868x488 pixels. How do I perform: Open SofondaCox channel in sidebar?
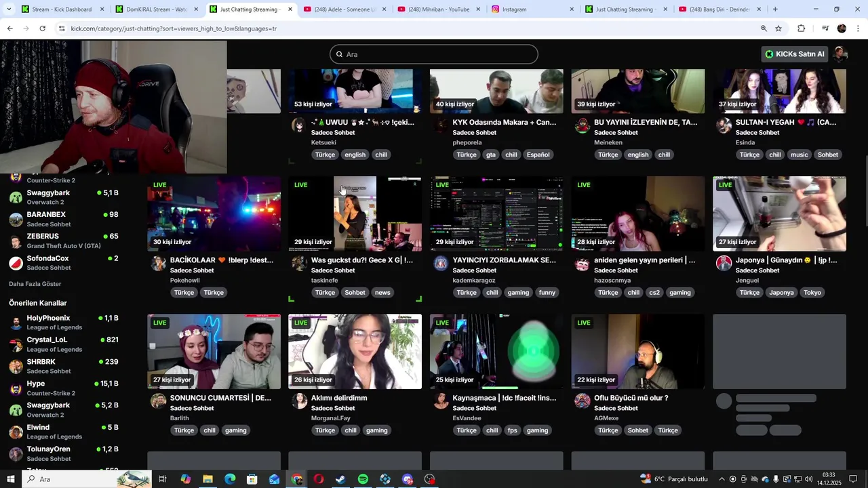[x=64, y=263]
